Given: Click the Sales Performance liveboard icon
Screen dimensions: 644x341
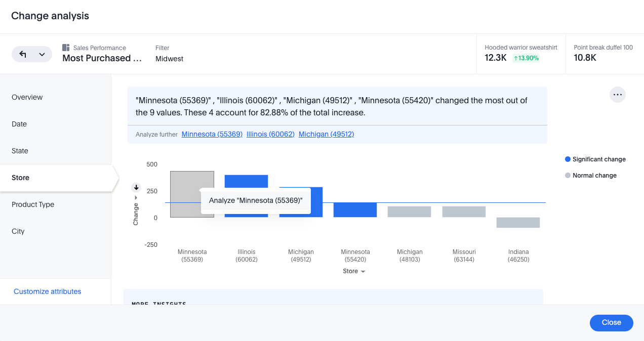Looking at the screenshot, I should [66, 48].
